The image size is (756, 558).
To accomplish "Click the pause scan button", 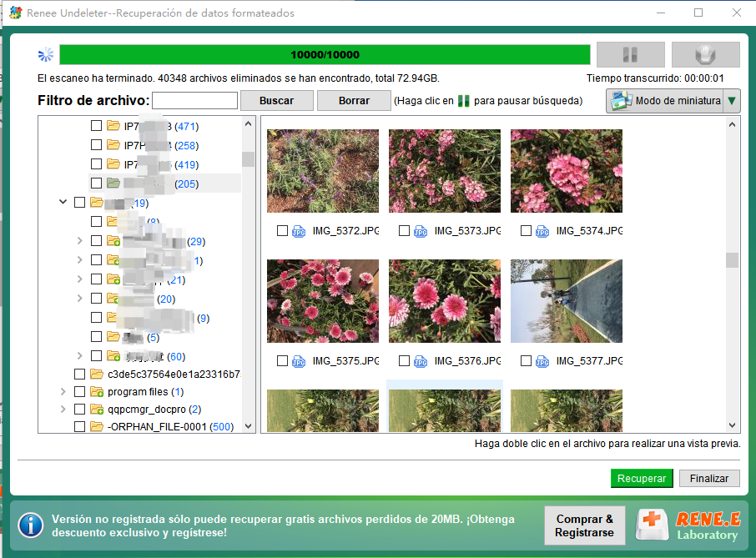I will 630,55.
